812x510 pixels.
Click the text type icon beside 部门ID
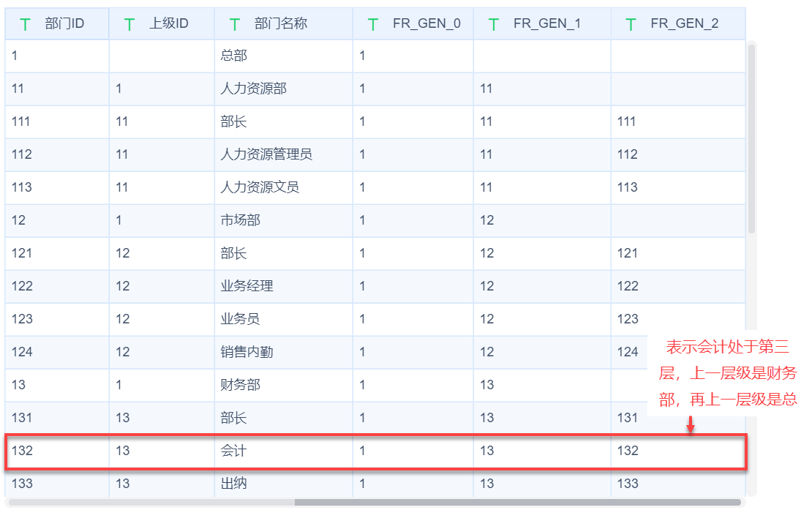tap(25, 24)
